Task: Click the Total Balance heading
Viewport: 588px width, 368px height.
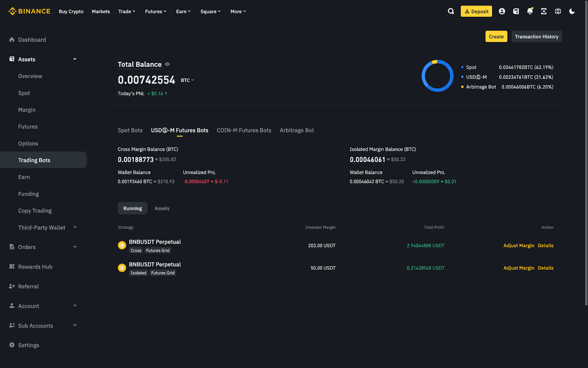Action: click(140, 64)
